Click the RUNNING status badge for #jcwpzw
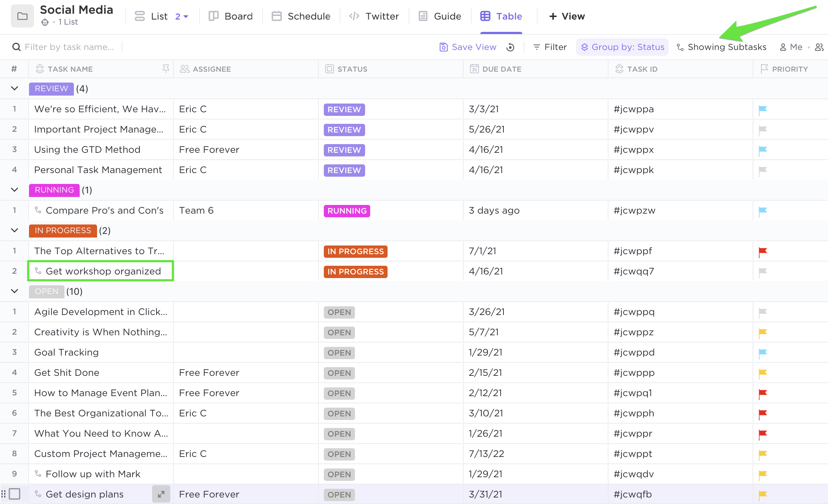 tap(347, 211)
